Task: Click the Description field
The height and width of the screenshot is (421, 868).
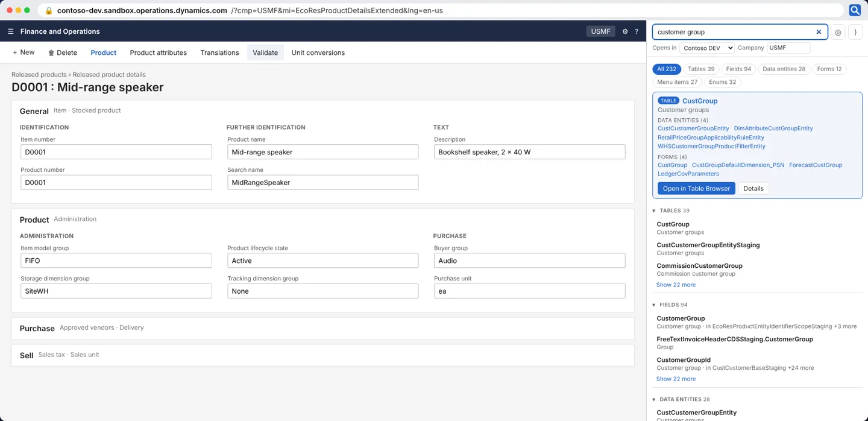Action: pos(529,152)
